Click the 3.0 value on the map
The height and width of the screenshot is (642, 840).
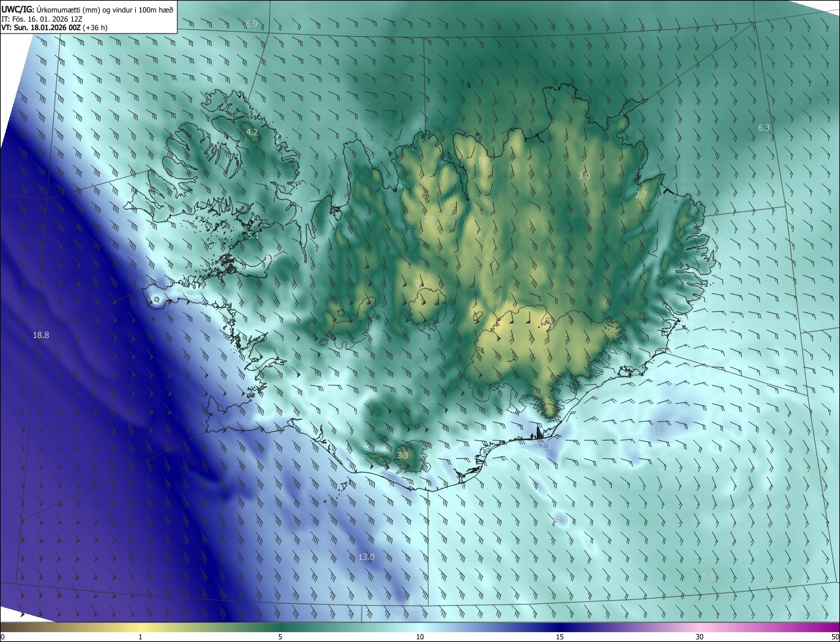(x=584, y=176)
